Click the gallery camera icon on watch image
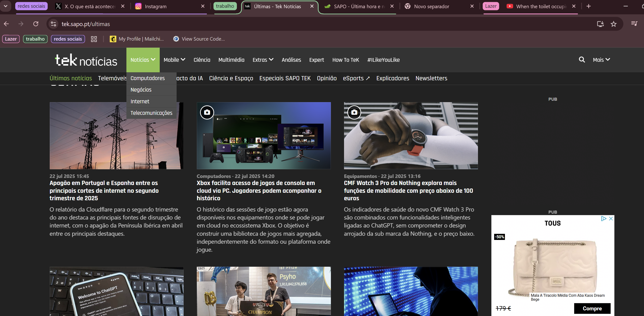 coord(354,113)
